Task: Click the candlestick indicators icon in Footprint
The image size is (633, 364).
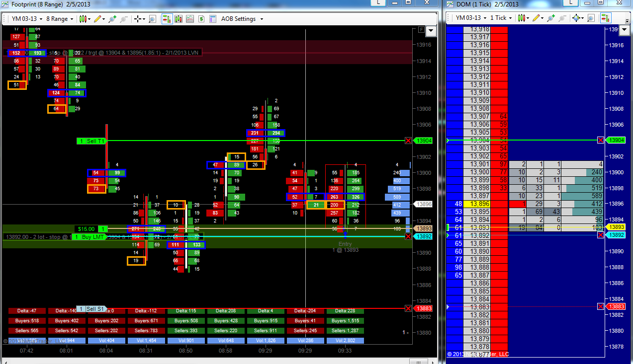Action: coord(179,19)
